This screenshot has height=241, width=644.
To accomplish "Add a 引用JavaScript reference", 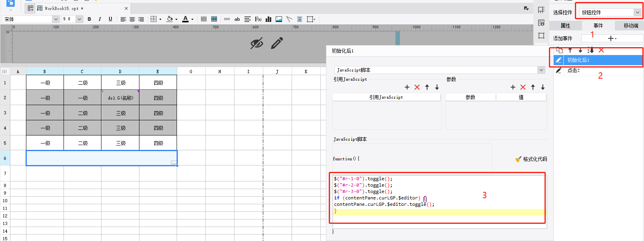I will tap(407, 87).
